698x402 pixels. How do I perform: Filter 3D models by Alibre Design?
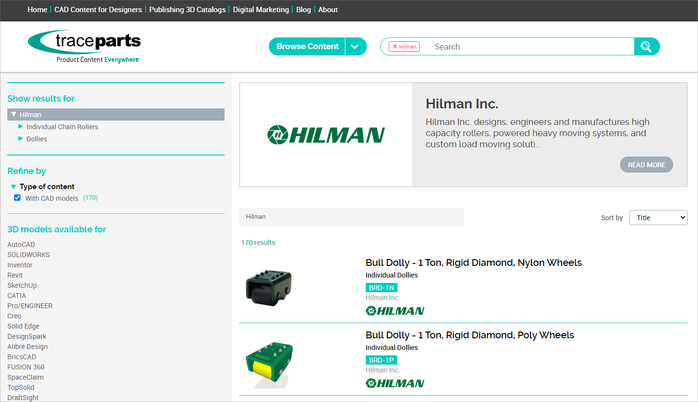point(27,347)
